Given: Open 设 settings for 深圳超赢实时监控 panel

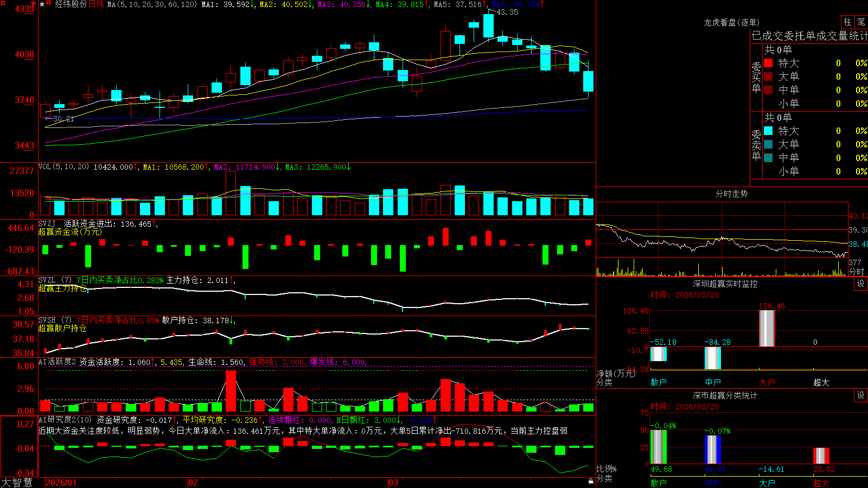Looking at the screenshot, I should [861, 284].
